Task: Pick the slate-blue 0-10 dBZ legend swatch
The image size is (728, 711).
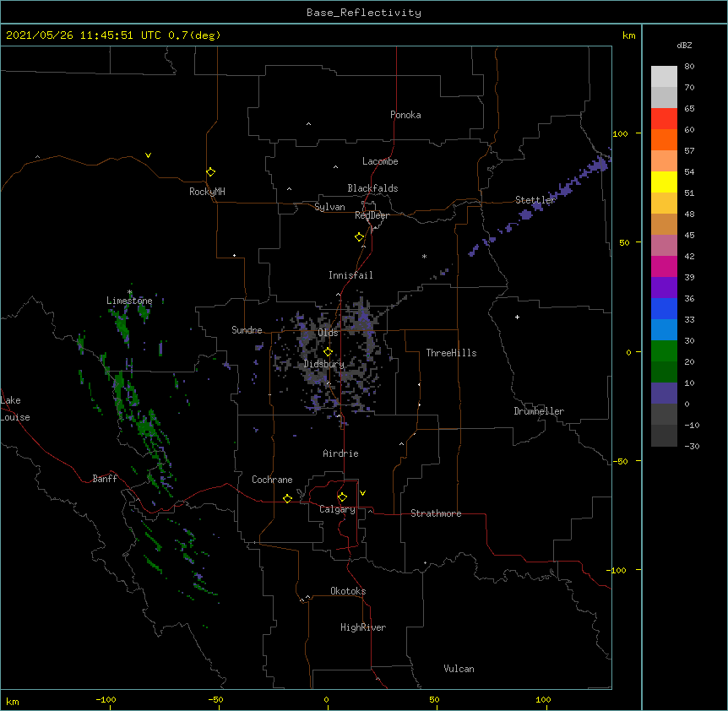Action: 664,393
